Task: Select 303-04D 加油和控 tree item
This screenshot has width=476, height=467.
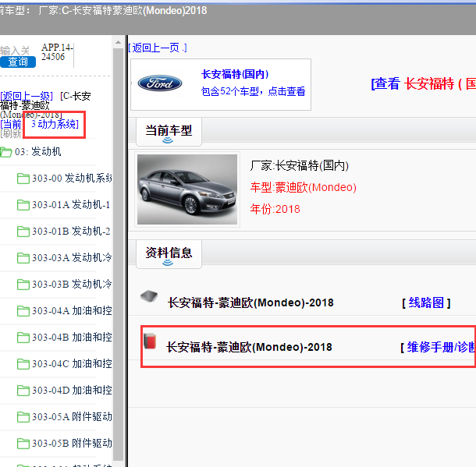Action: click(72, 390)
